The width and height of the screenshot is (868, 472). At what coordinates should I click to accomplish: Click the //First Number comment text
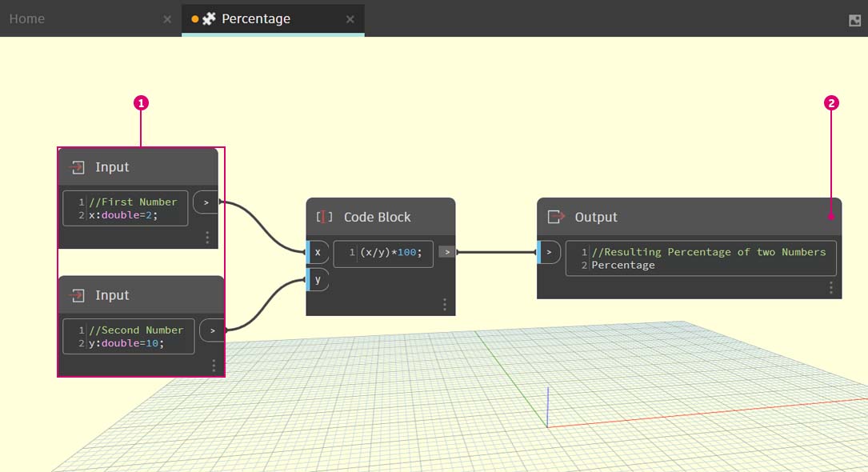pyautogui.click(x=134, y=202)
